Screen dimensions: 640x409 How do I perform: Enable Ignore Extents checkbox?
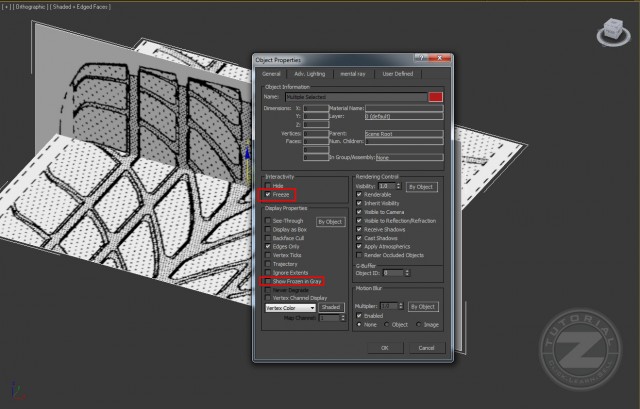pyautogui.click(x=268, y=273)
